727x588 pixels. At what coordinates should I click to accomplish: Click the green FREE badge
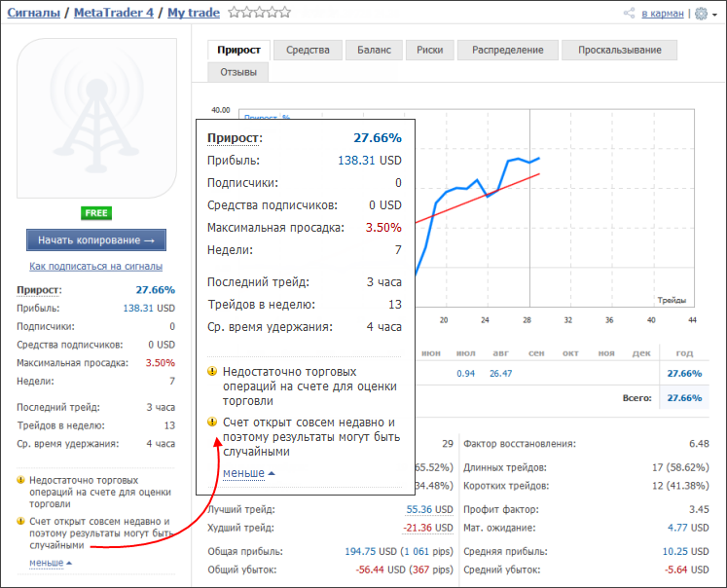click(96, 213)
